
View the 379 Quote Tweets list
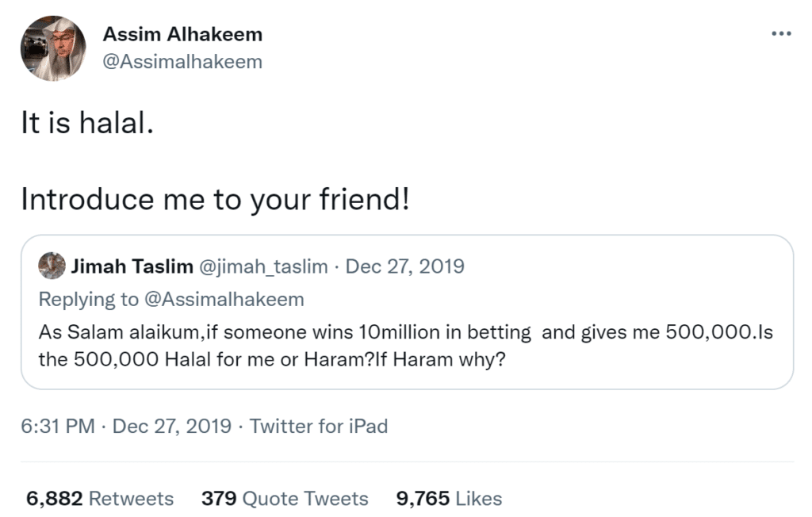285,498
